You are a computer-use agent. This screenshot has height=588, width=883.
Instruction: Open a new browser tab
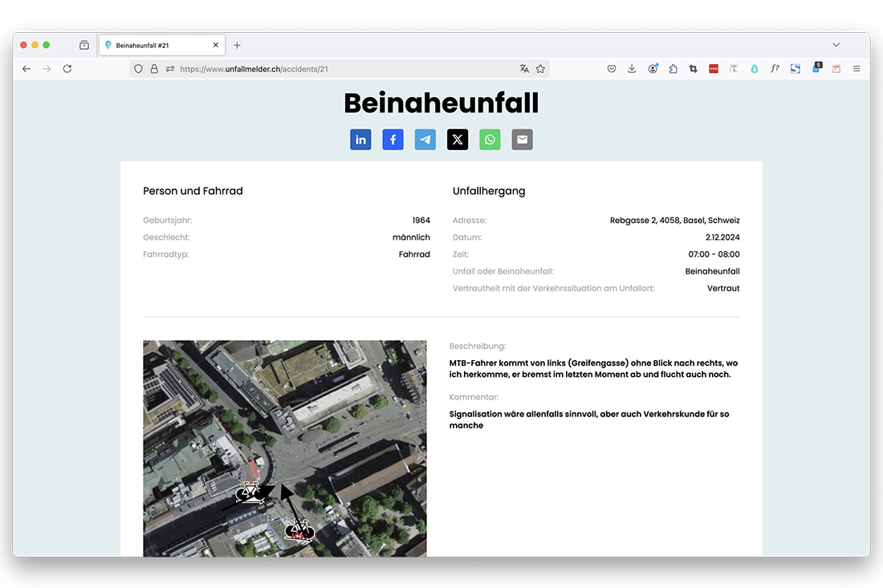[237, 45]
